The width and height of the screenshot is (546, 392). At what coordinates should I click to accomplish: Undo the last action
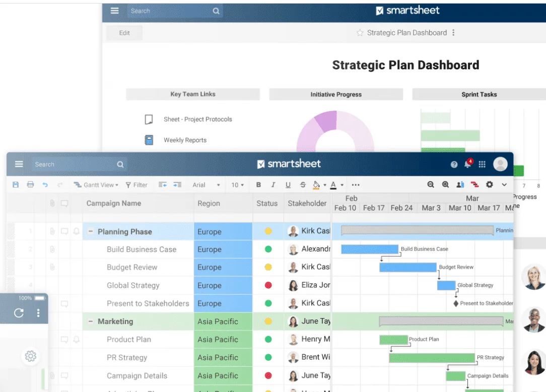(x=44, y=185)
